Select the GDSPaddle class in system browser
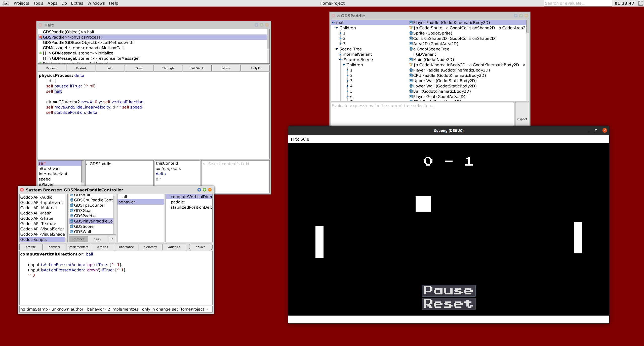644x346 pixels. click(85, 216)
